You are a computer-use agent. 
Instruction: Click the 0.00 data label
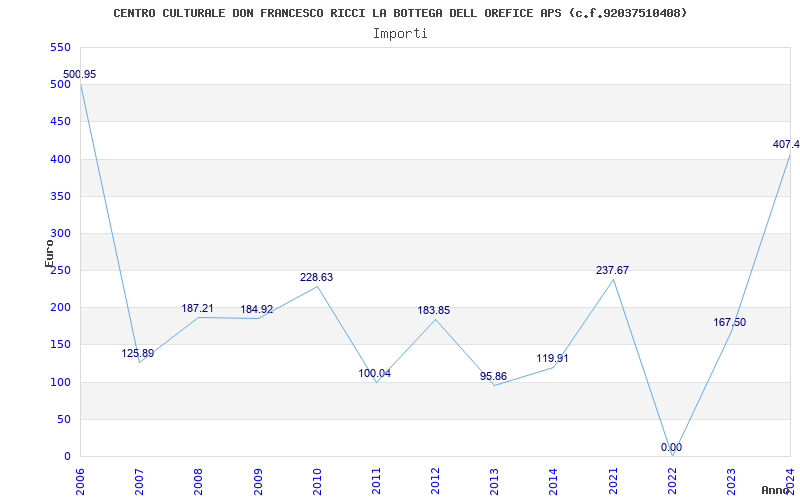(671, 447)
